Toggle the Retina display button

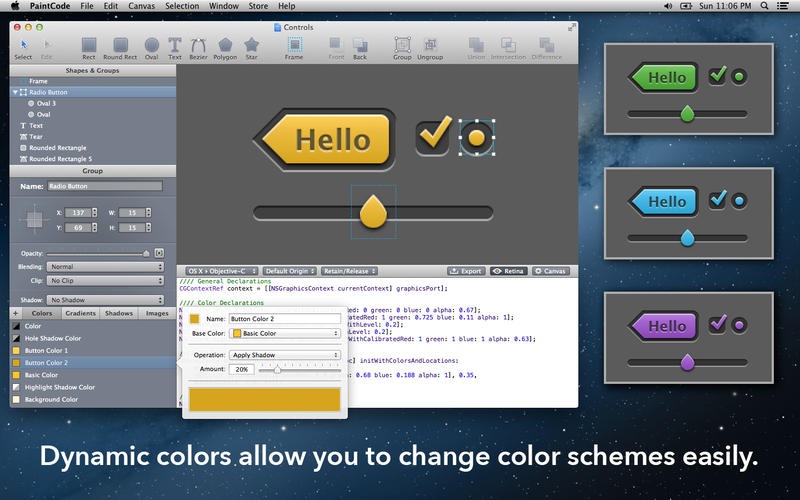click(509, 271)
